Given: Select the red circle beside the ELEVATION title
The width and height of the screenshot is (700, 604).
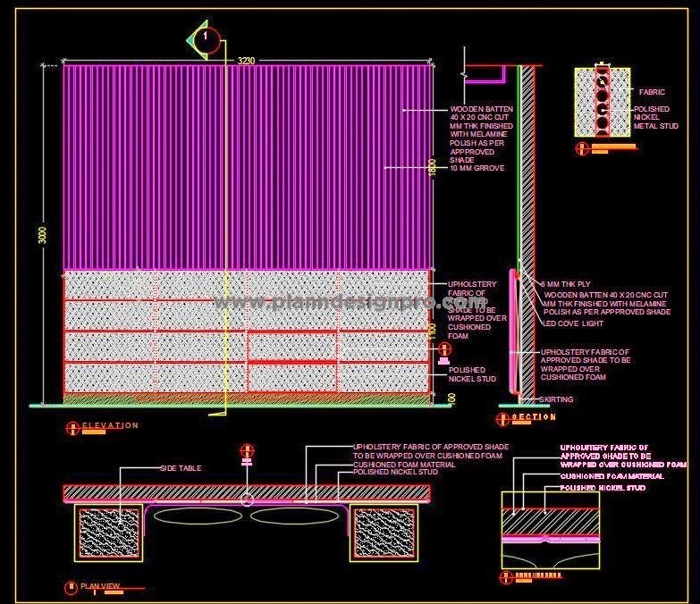Looking at the screenshot, I should (x=72, y=426).
